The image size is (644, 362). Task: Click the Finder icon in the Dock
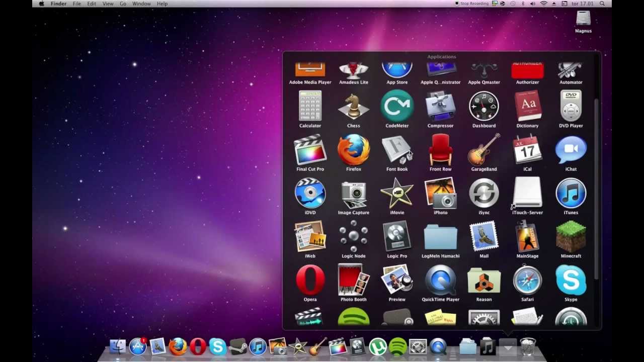[x=118, y=346]
